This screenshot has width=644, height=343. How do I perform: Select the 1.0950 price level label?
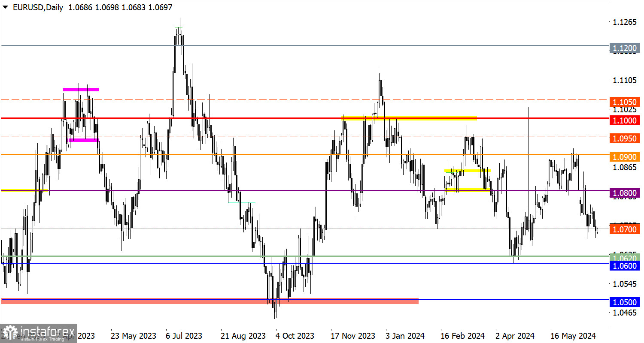pos(624,138)
